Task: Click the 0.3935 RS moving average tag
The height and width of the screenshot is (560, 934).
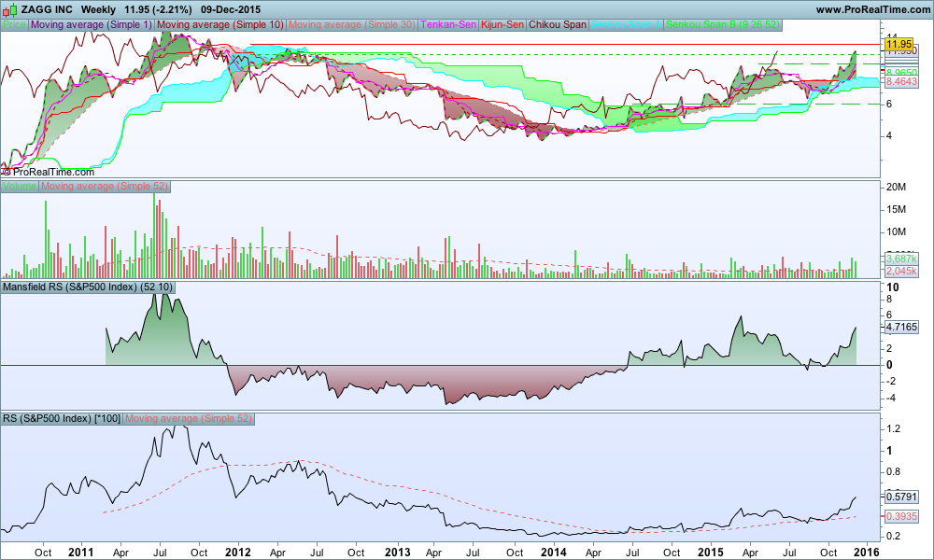Action: (901, 516)
